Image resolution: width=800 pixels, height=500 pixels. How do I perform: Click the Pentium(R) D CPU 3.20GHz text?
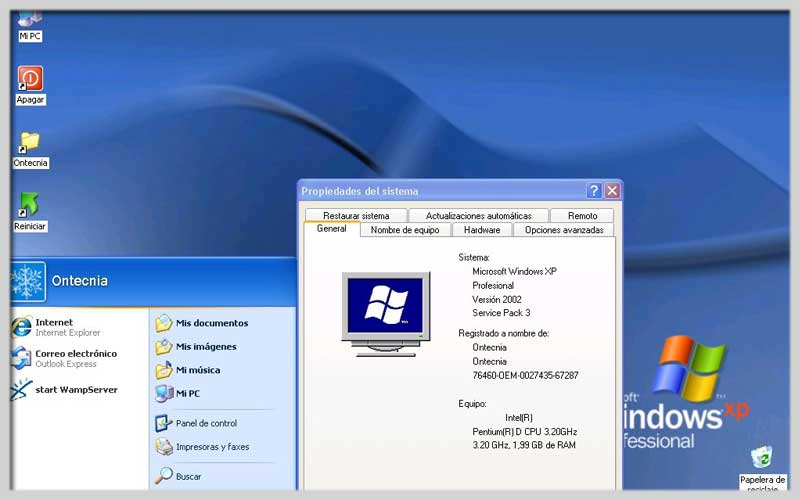(524, 432)
